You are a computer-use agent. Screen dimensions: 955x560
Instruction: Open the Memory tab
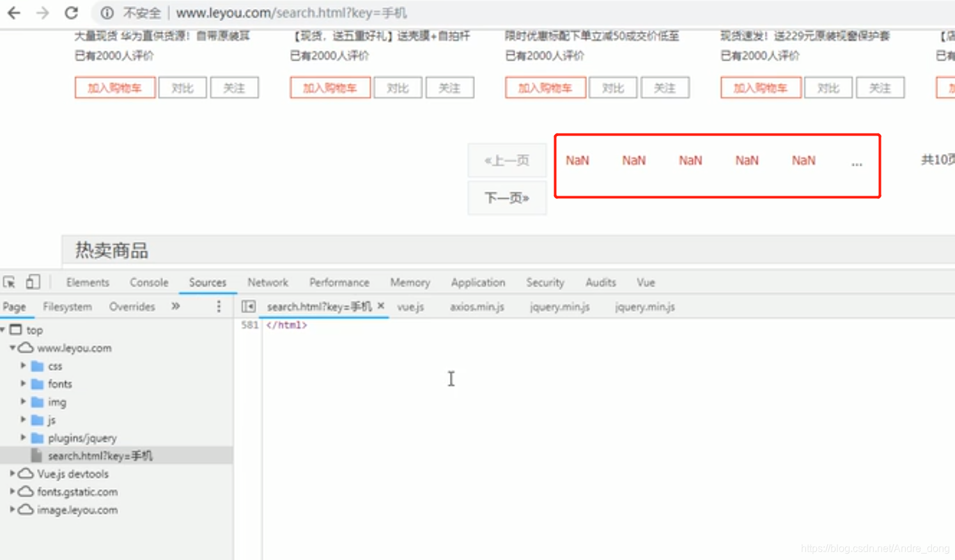point(410,283)
